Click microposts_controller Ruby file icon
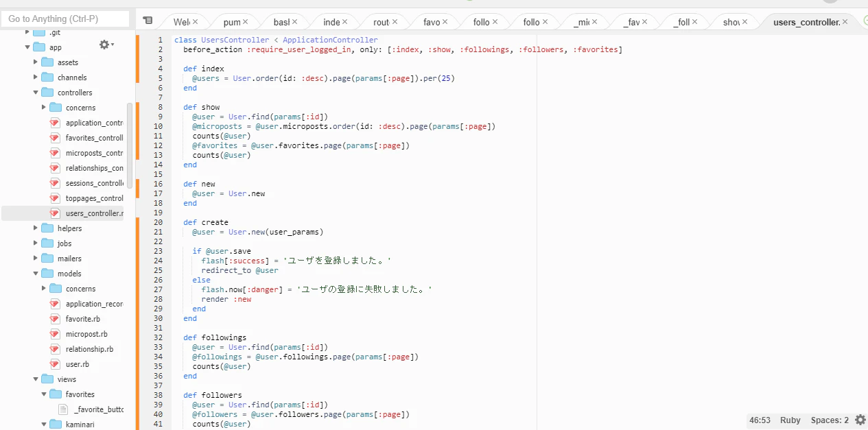The image size is (868, 430). [x=55, y=153]
